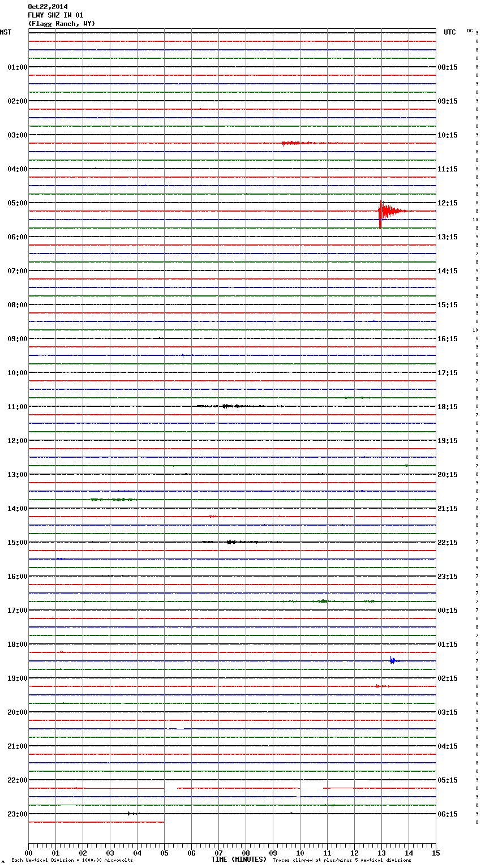This screenshot has width=481, height=868.
Task: Click the 02:15 UTC time label
Action: (x=448, y=678)
